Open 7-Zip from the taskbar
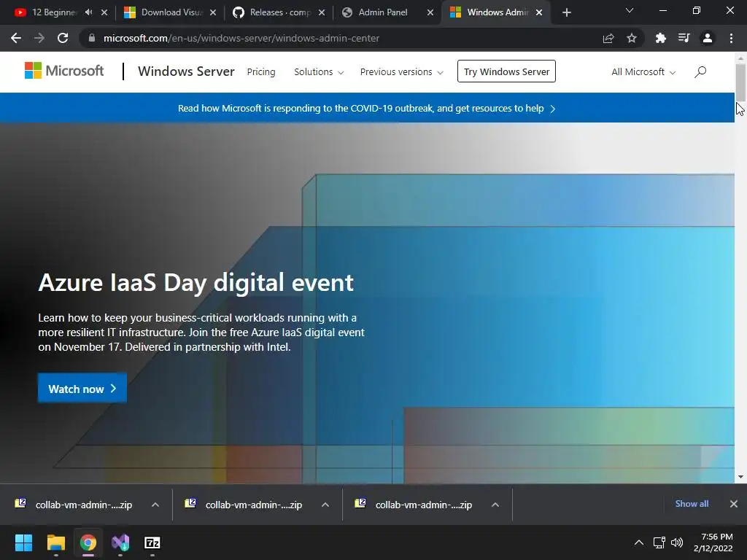747x560 pixels. coord(152,542)
